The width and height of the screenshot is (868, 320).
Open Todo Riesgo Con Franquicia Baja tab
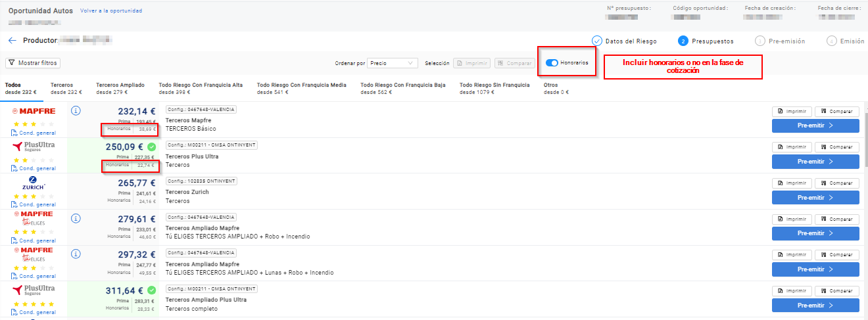tap(403, 89)
